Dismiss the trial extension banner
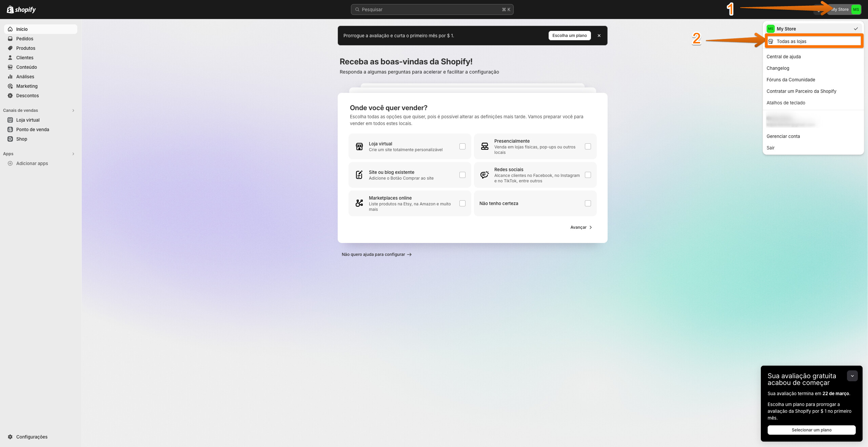The width and height of the screenshot is (868, 447). (599, 36)
